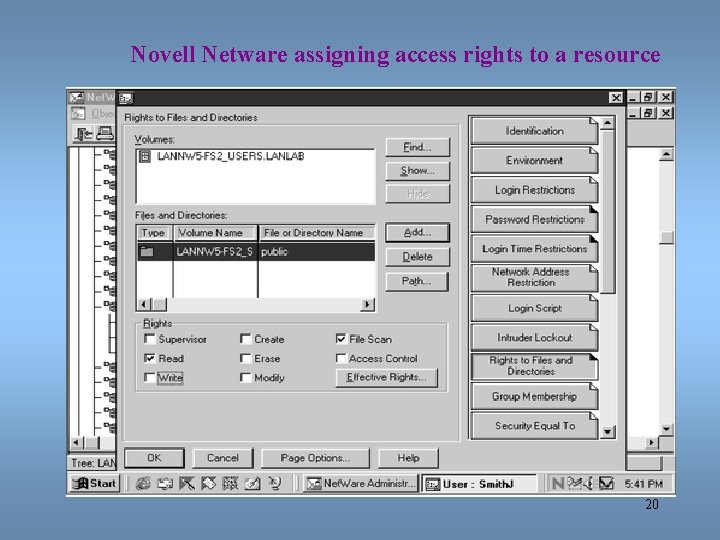Click the NetWare Administrator title bar icon
The image size is (720, 540).
coord(76,97)
